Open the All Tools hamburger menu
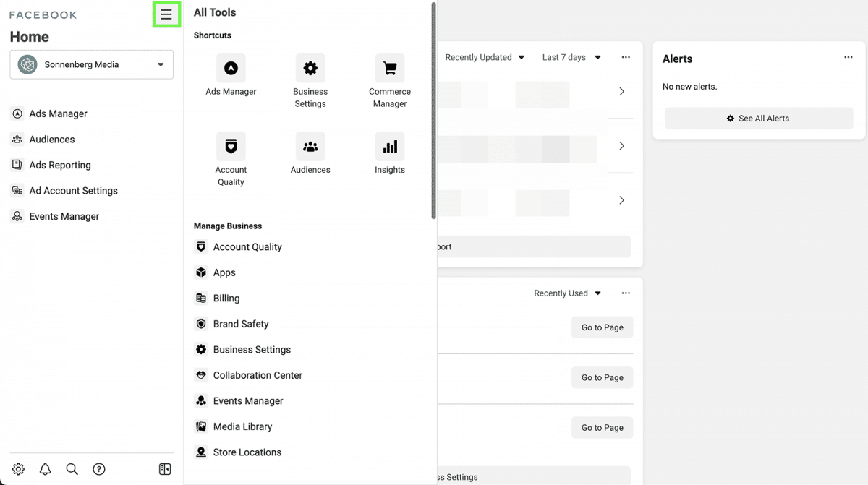This screenshot has height=485, width=868. (x=166, y=14)
